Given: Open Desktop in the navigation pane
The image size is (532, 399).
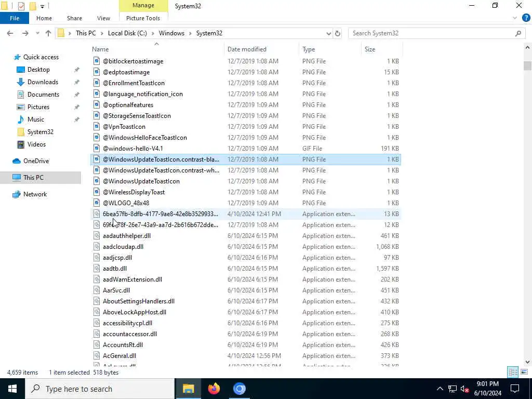Looking at the screenshot, I should [38, 70].
